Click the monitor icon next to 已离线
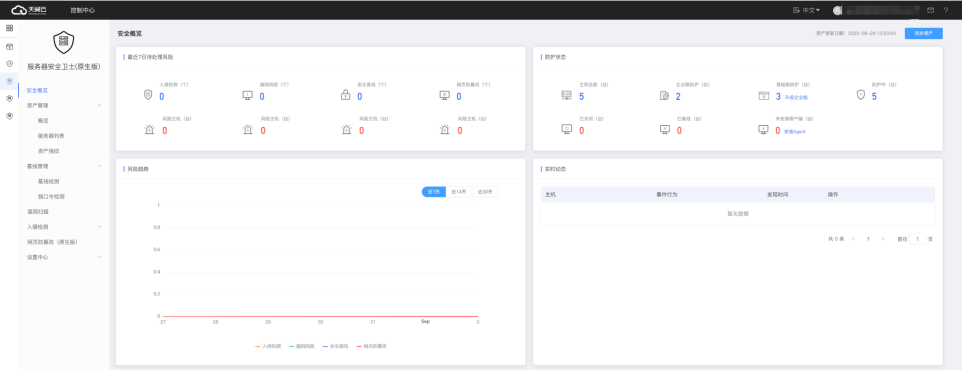 click(x=665, y=129)
